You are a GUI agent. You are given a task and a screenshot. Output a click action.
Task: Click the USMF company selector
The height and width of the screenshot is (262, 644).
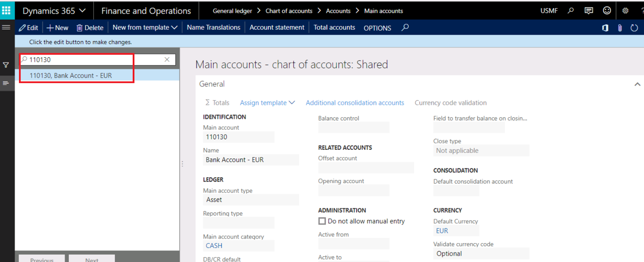(x=549, y=11)
